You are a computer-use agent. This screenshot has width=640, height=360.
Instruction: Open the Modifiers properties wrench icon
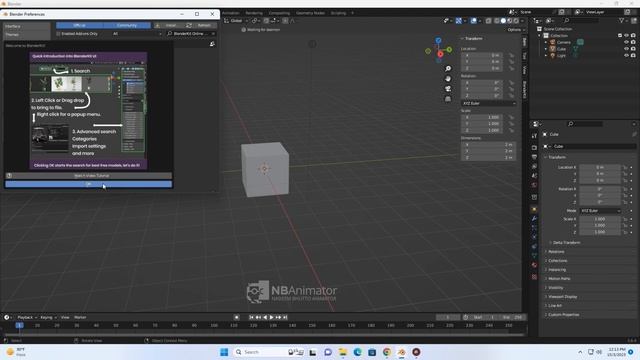(534, 219)
